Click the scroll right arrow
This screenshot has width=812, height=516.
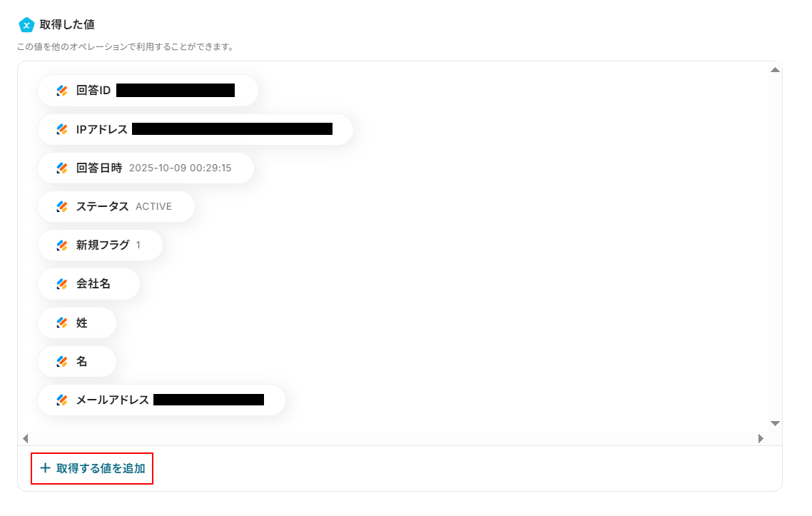tap(761, 438)
